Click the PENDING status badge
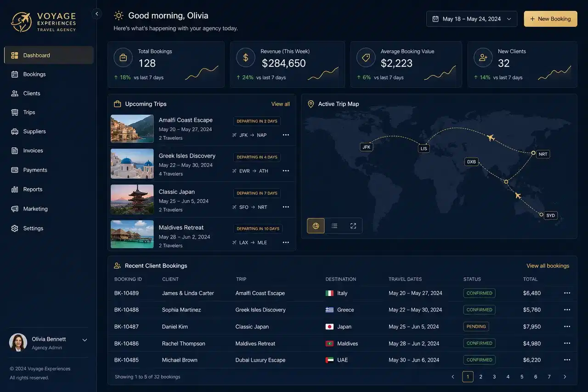588x392 pixels. [476, 327]
